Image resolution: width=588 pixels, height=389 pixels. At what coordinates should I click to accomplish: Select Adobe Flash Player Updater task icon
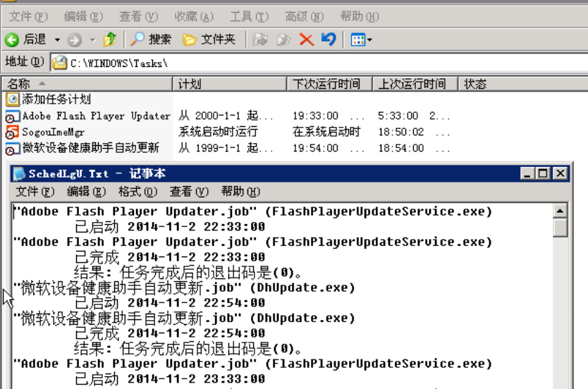[x=13, y=116]
